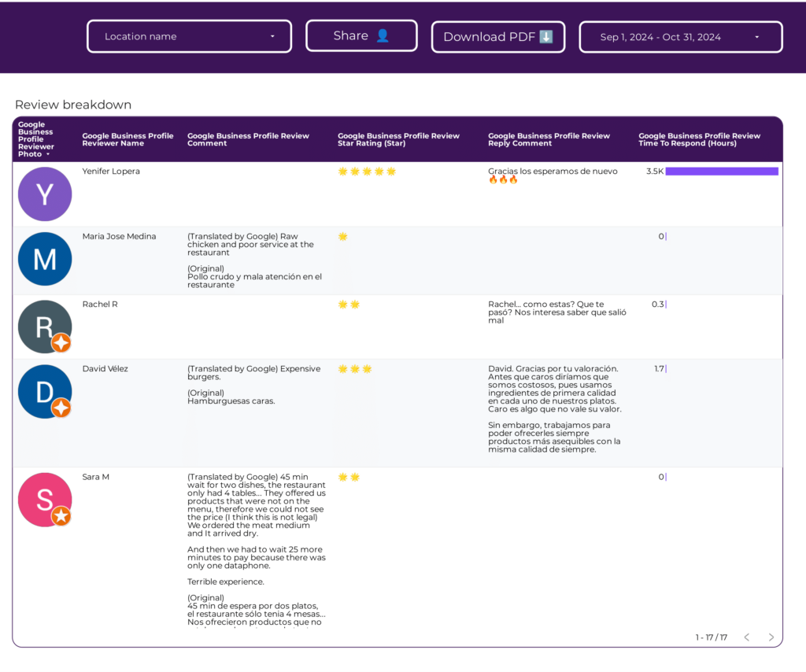Click the Google Business Profile Reviewer Name column header
806x672 pixels.
coord(128,138)
